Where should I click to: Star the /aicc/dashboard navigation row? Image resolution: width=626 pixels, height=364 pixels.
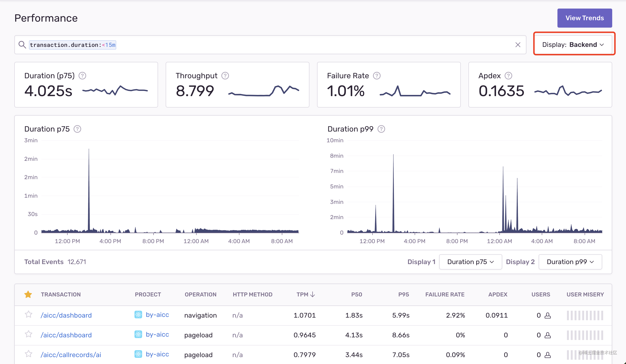click(x=29, y=314)
